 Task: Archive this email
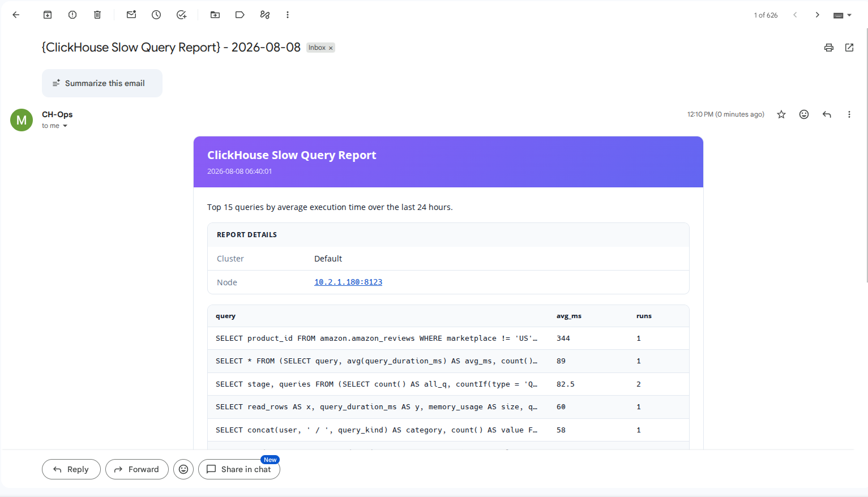(x=48, y=15)
